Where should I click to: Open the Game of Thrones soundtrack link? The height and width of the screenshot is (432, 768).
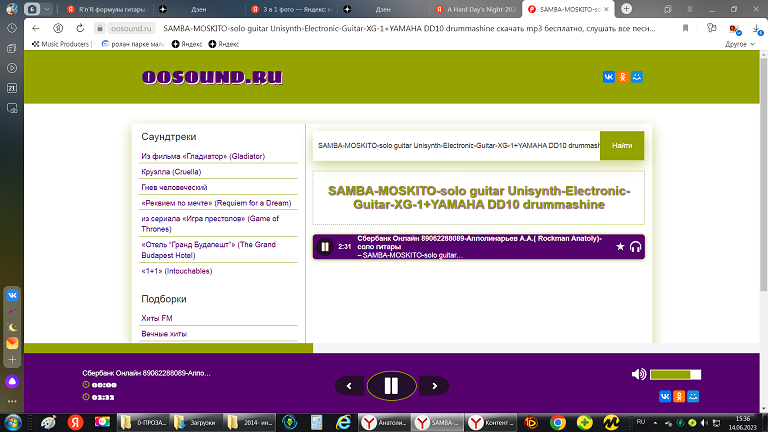(210, 224)
